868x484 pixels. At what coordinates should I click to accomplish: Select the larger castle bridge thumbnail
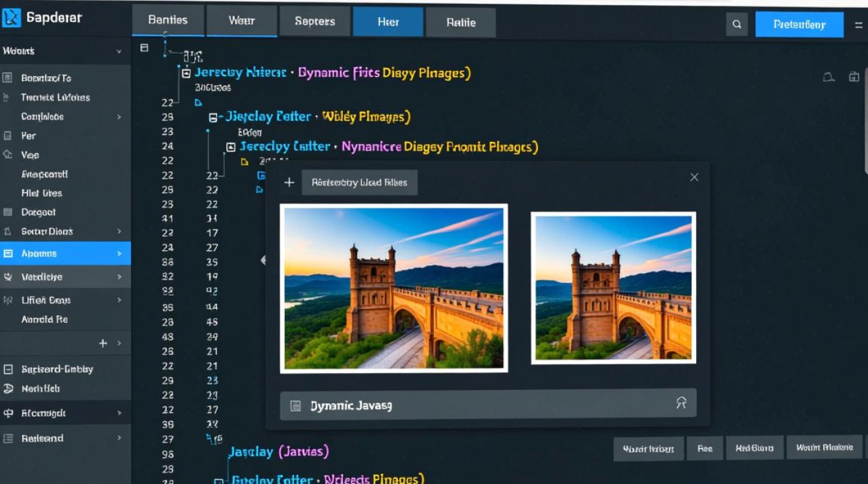(393, 288)
